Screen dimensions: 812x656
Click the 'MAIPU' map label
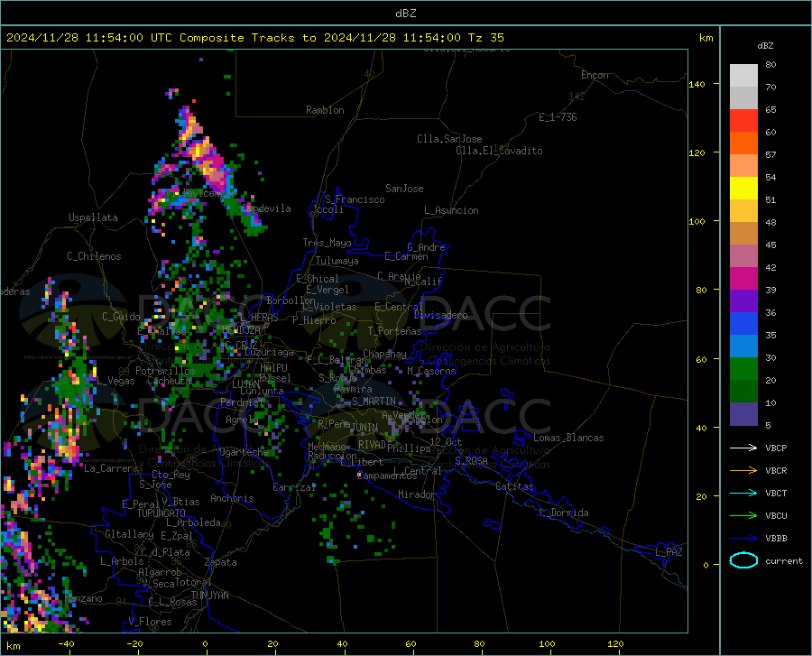(x=273, y=367)
